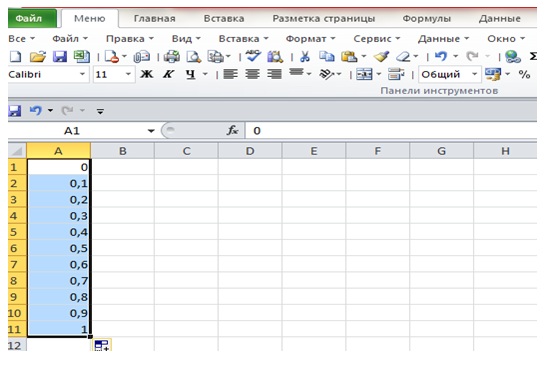Open the Auto Fill Options button
The width and height of the screenshot is (554, 367).
point(102,345)
